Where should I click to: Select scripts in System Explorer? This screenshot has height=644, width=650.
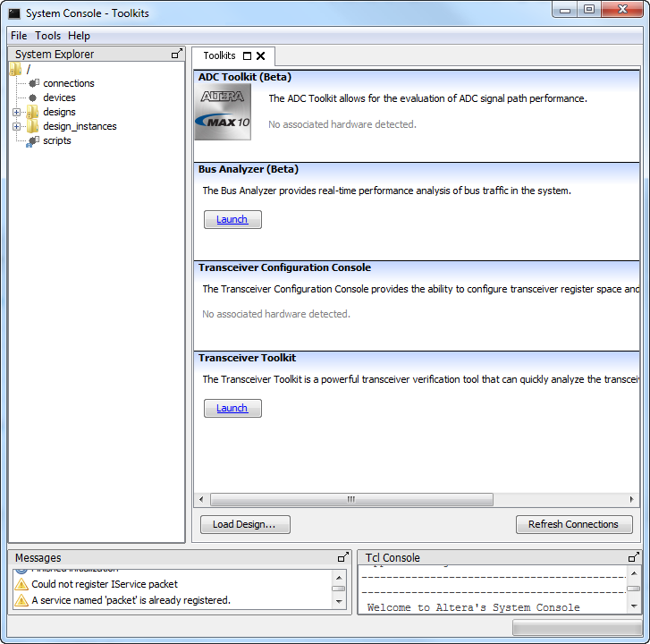click(x=57, y=140)
